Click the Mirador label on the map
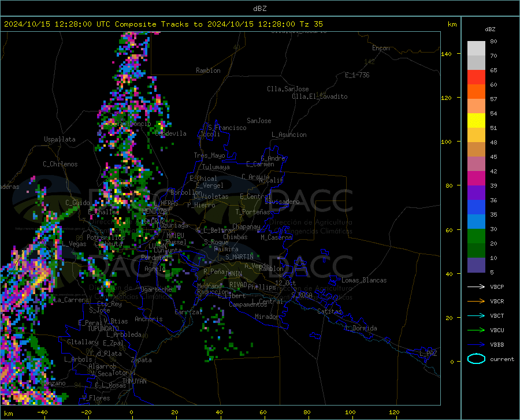Image resolution: width=520 pixels, height=420 pixels. click(266, 317)
